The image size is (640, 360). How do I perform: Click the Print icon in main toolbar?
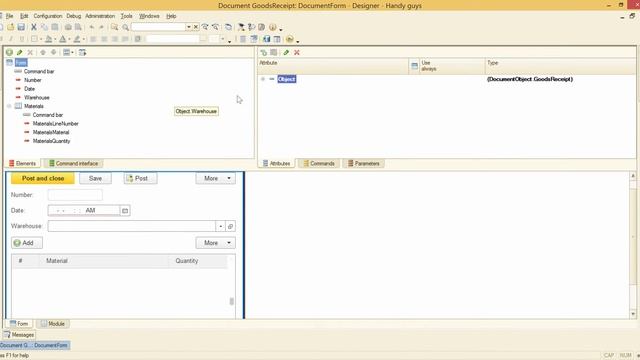(68, 27)
